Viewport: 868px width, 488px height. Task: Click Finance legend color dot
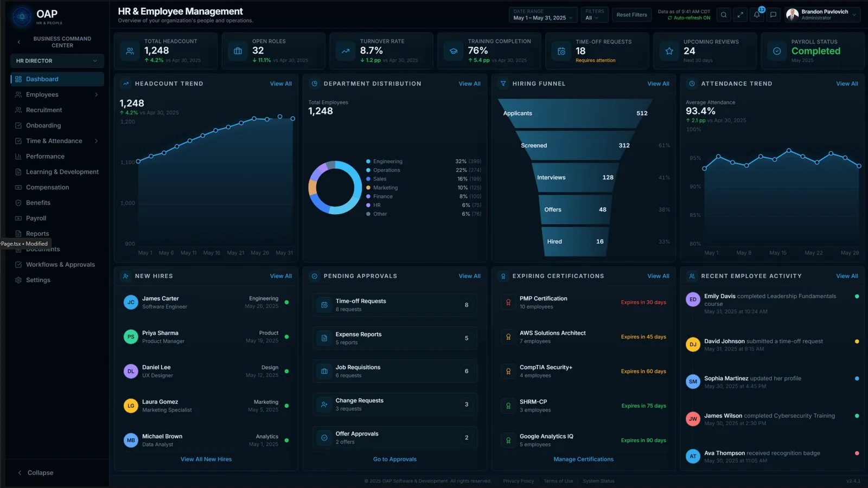coord(368,196)
